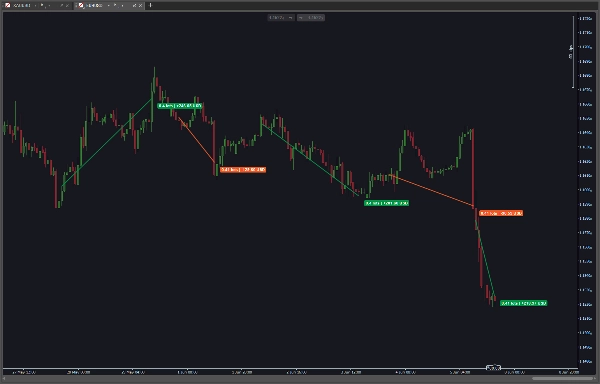Click the highlighted current-time marker on time axis
Viewport: 600px width, 384px height.
pos(493,368)
